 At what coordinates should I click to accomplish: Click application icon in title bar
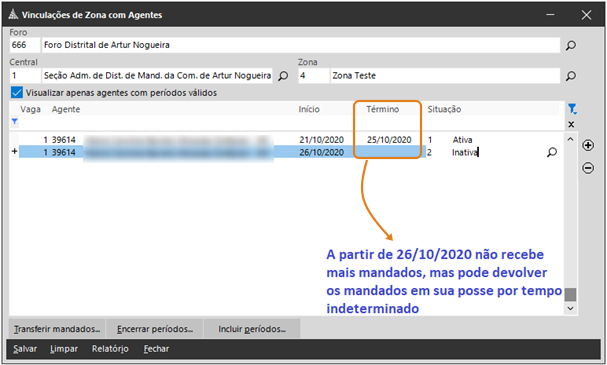[x=13, y=15]
